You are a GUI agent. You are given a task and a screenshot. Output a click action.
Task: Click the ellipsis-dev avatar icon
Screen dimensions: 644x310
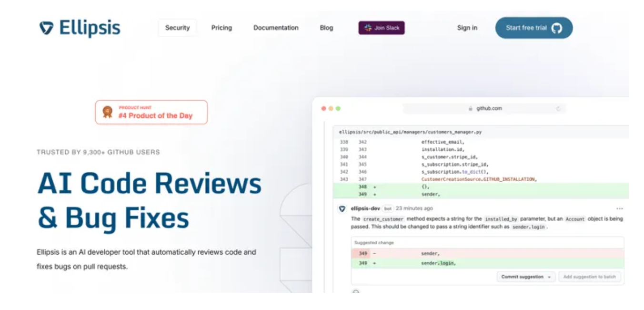[342, 209]
